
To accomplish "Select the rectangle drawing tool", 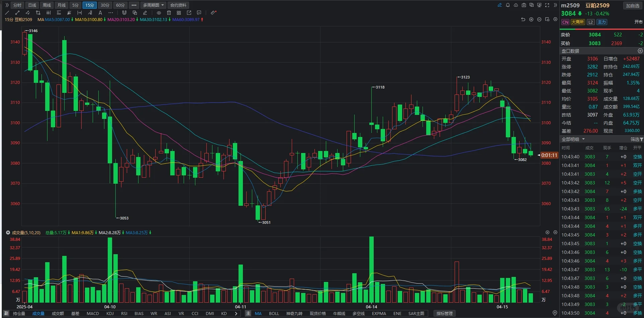I will click(38, 13).
